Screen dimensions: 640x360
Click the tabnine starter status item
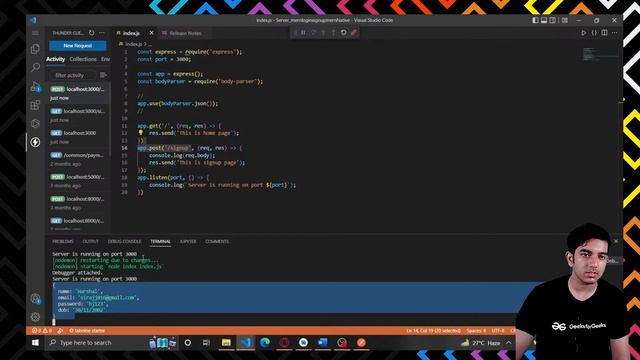87,331
